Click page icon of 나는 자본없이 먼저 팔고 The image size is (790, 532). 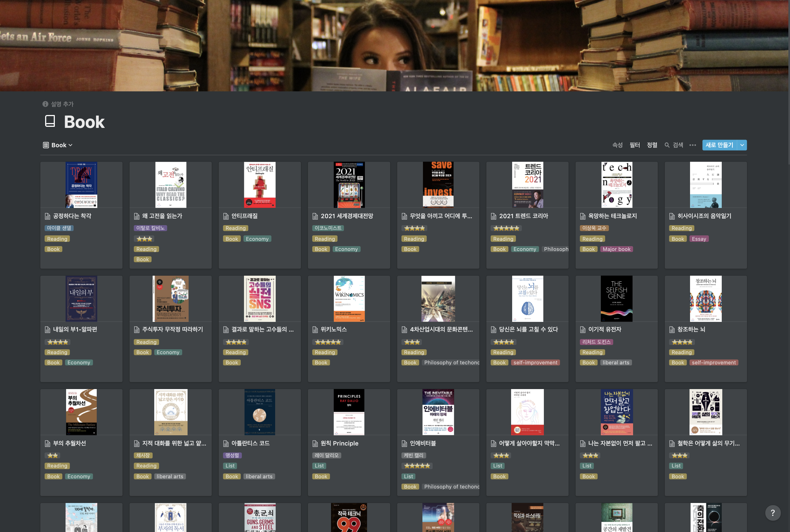[583, 443]
